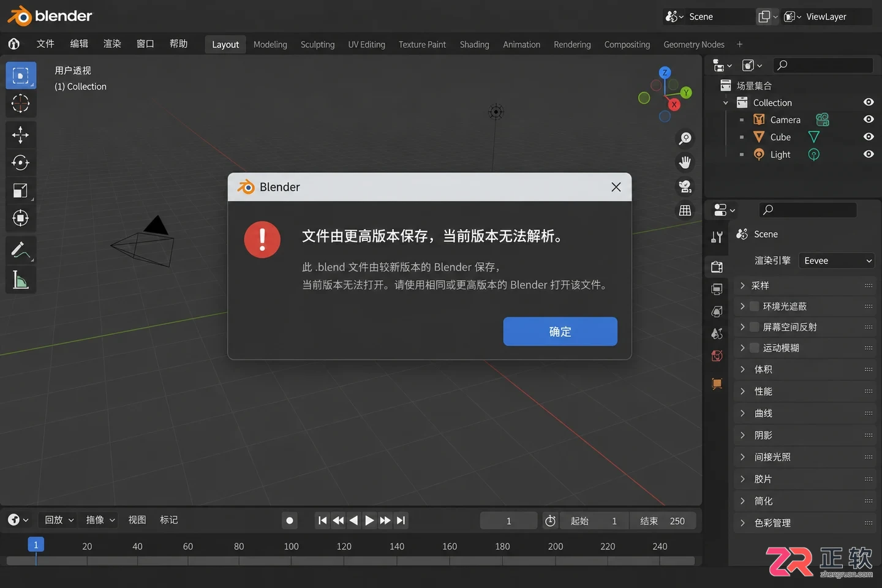
Task: Enable 环境光遮蔽 checkbox
Action: 755,306
